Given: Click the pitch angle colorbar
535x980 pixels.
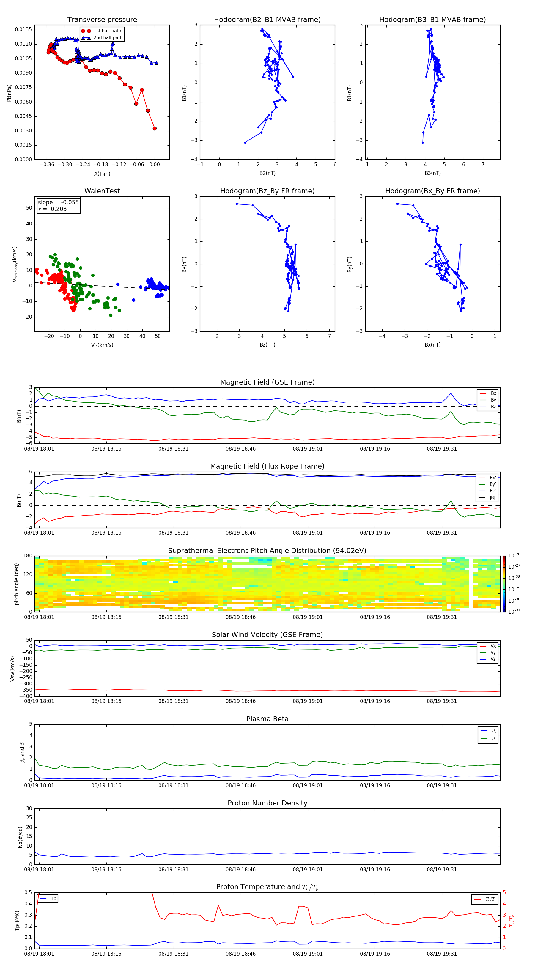Looking at the screenshot, I should tap(504, 584).
